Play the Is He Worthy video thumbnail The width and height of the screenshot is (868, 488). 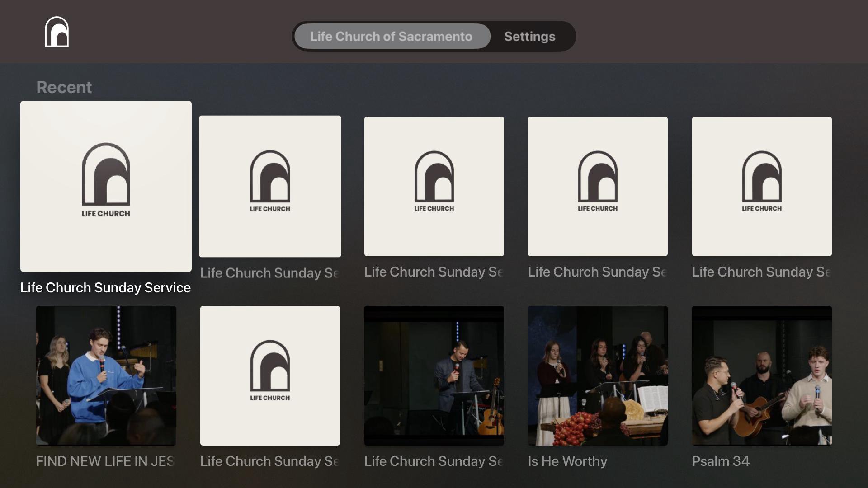click(598, 375)
